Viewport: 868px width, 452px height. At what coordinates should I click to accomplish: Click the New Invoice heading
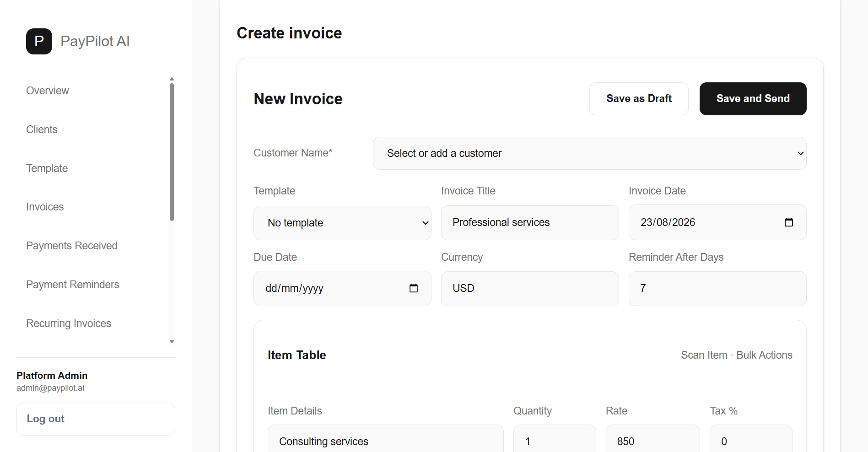298,99
